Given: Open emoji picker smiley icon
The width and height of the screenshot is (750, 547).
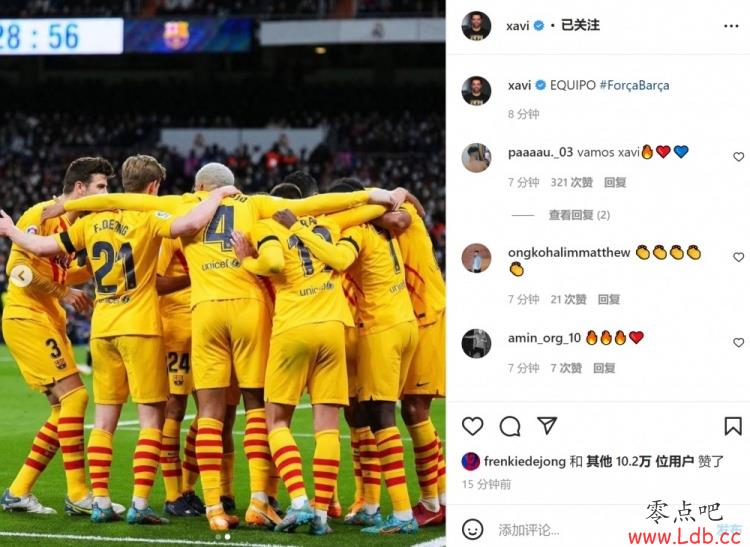Looking at the screenshot, I should 473,529.
